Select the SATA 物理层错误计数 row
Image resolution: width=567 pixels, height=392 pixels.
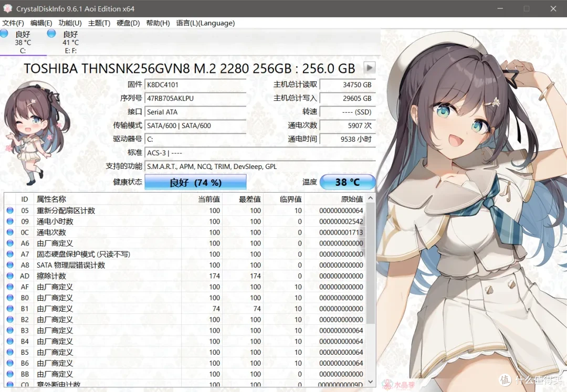pos(185,265)
